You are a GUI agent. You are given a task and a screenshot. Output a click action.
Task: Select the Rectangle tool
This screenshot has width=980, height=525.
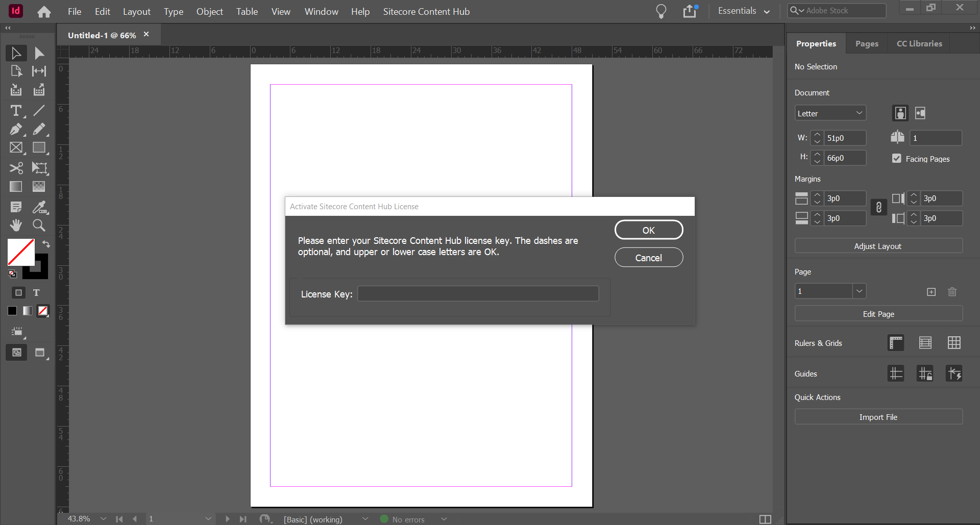tap(39, 148)
